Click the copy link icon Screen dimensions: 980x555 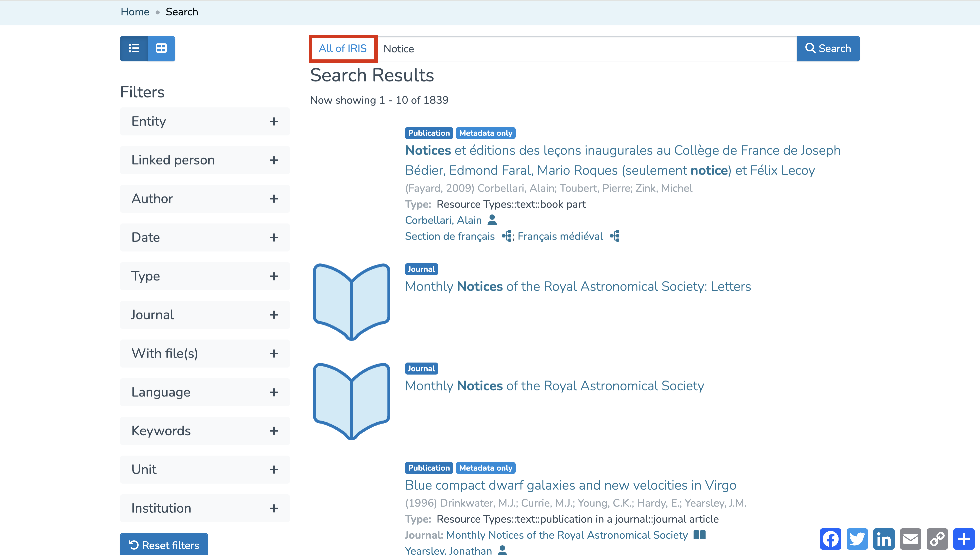pos(937,539)
